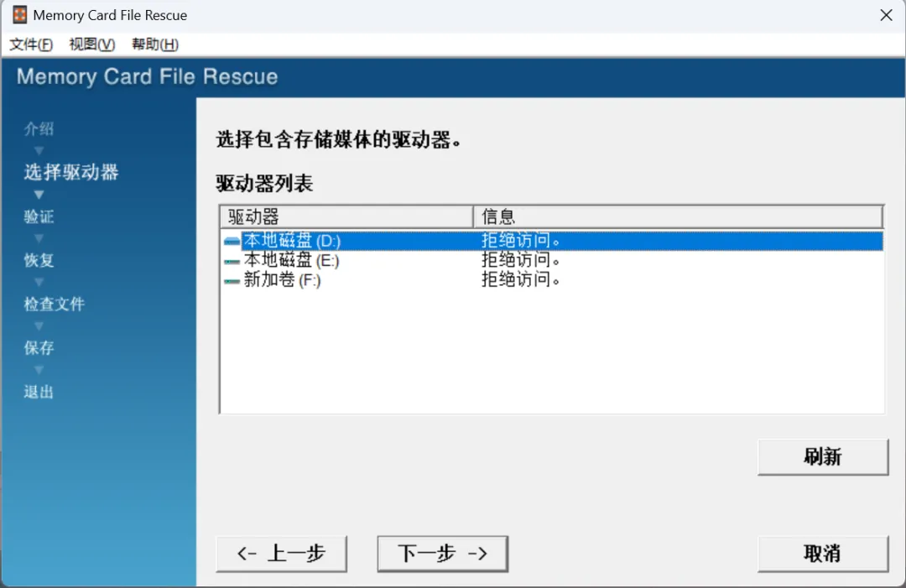906x588 pixels.
Task: Select the 本地磁盘 (D:) drive row
Action: point(552,241)
